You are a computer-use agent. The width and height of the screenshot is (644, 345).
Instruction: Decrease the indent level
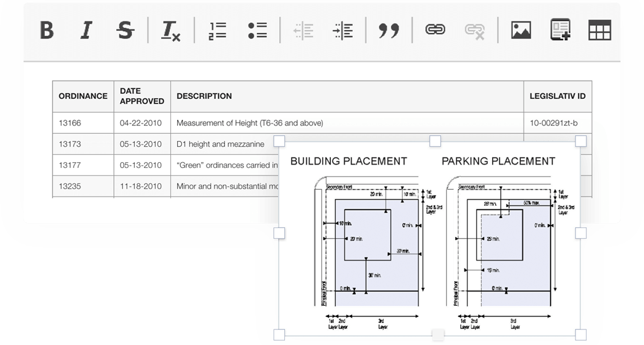click(303, 31)
